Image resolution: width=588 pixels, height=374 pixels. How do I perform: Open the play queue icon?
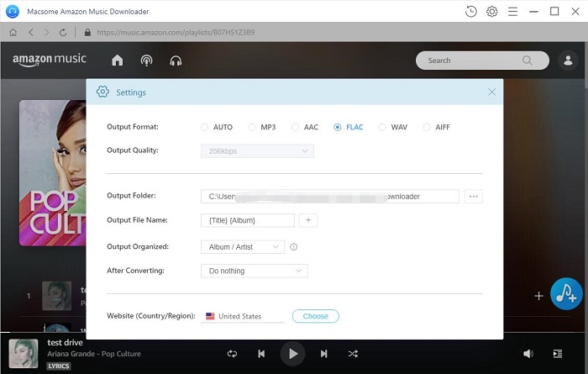pyautogui.click(x=557, y=353)
